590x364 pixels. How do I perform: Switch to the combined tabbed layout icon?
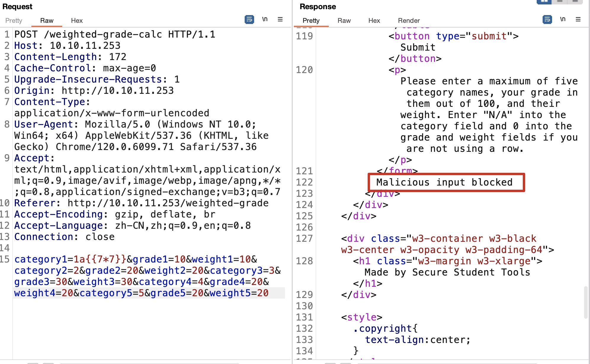(575, 1)
